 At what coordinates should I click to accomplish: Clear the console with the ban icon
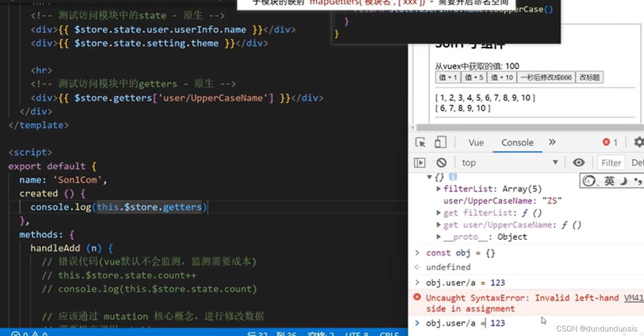441,163
